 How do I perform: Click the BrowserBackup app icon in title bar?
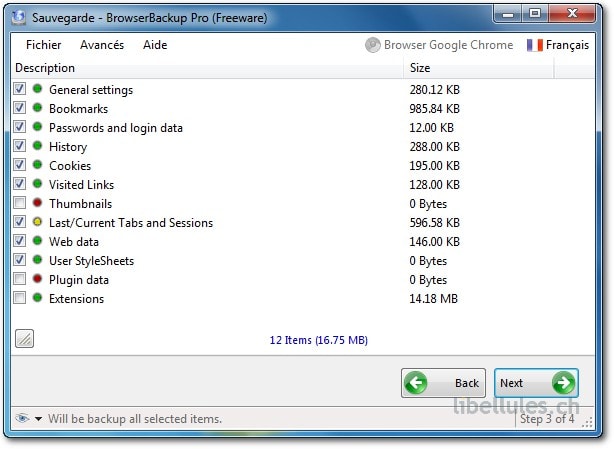point(18,18)
